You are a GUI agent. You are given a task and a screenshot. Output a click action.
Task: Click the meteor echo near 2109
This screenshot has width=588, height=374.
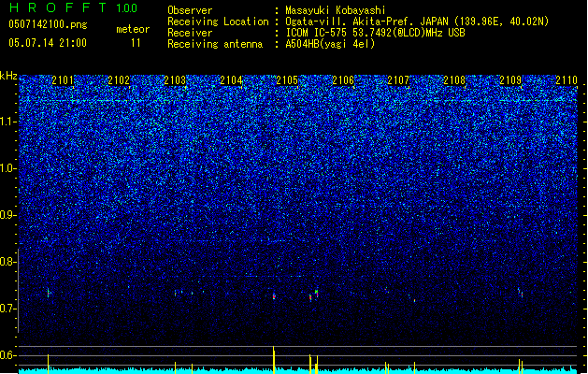click(x=521, y=293)
